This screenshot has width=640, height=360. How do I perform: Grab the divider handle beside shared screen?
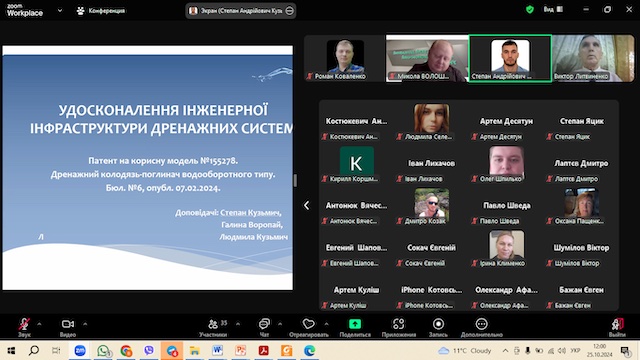pyautogui.click(x=296, y=180)
